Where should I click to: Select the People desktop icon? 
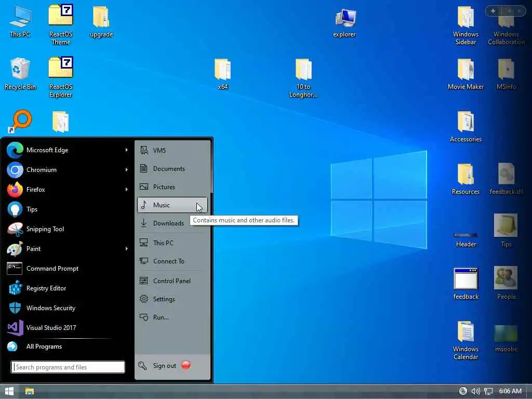click(x=506, y=283)
